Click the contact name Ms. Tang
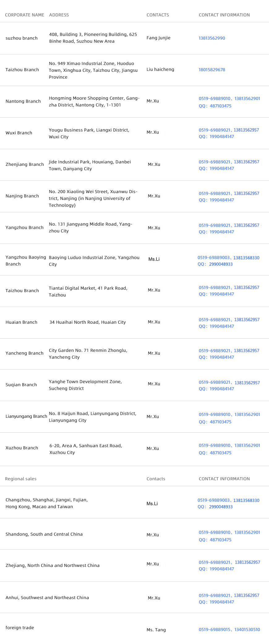 (156, 630)
